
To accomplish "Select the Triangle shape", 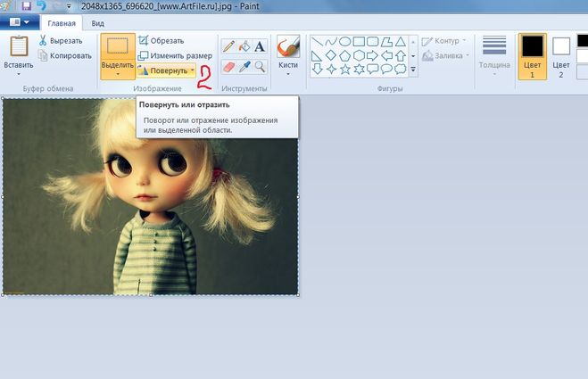I will pos(401,42).
